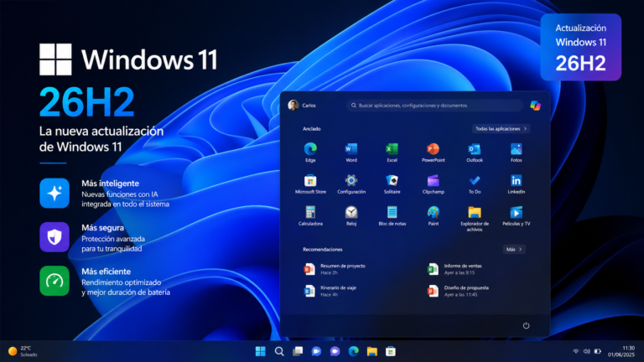Open Outlook pinned app
The height and width of the screenshot is (362, 644).
[475, 153]
